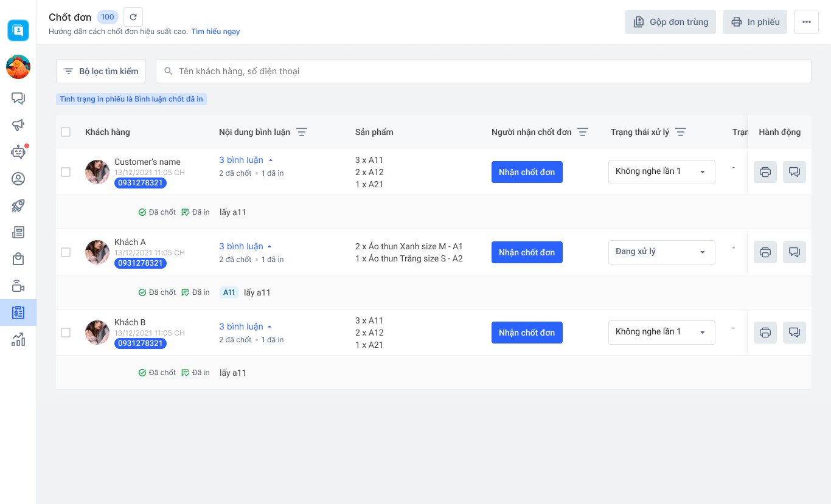Image resolution: width=831 pixels, height=504 pixels.
Task: Collapse 3 bình luận for Khách A
Action: [x=246, y=246]
